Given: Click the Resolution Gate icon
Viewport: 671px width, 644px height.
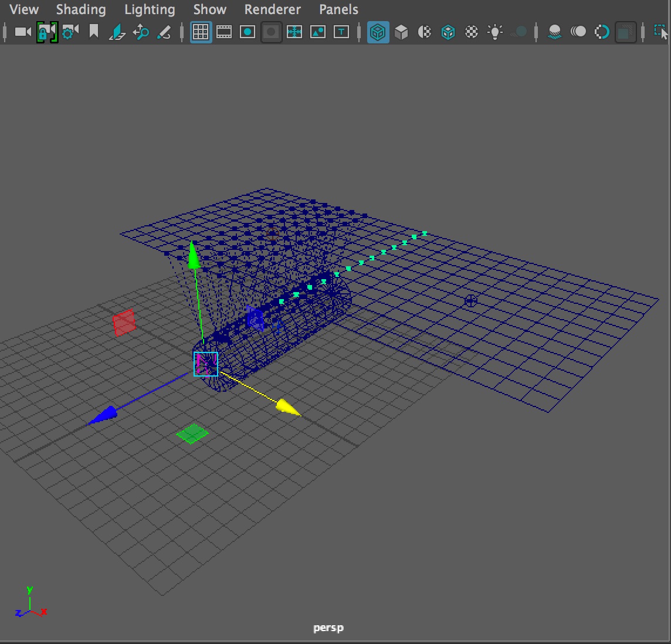Looking at the screenshot, I should pos(248,32).
